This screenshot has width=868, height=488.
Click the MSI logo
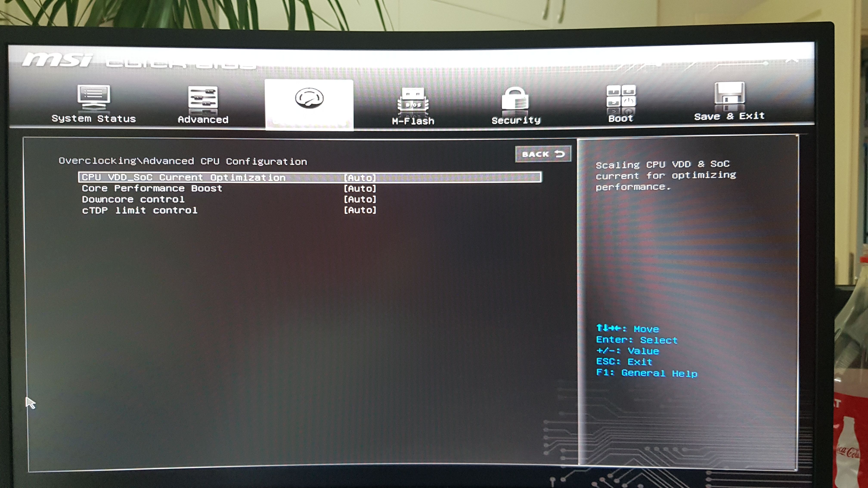pyautogui.click(x=57, y=60)
